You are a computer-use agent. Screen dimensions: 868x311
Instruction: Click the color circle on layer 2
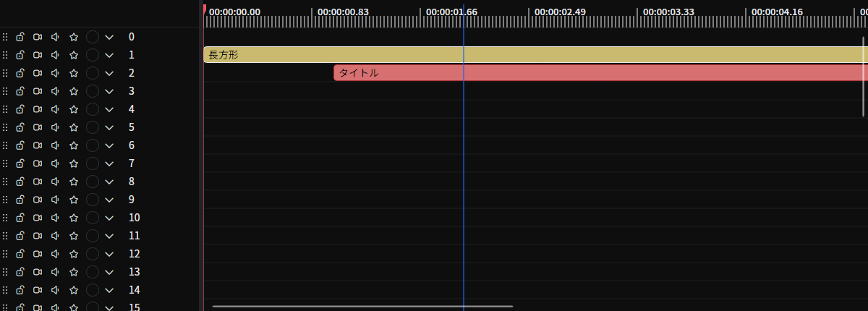point(93,73)
